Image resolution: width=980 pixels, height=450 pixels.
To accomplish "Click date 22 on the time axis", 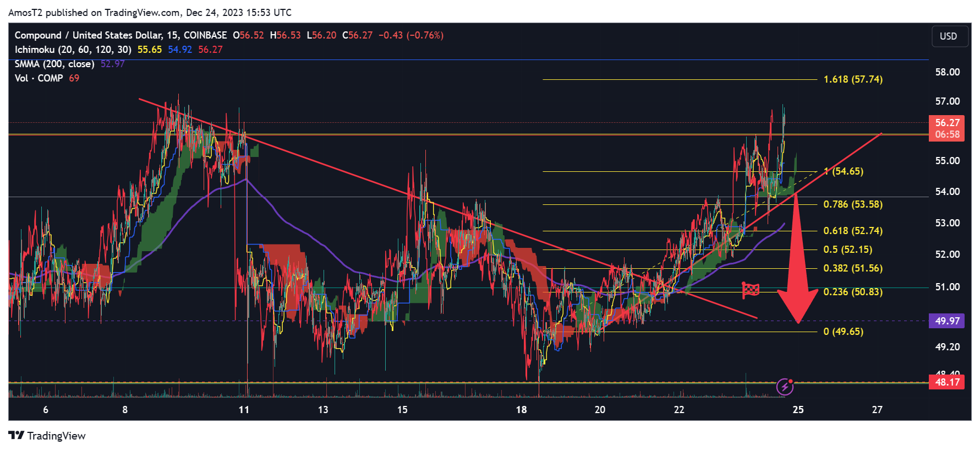I will coord(679,410).
